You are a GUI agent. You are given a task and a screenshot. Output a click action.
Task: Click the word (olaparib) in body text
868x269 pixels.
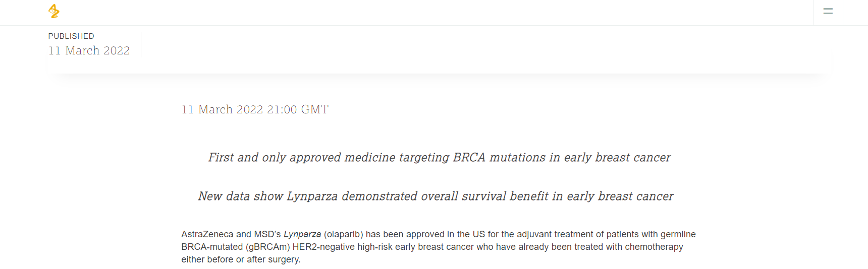coord(344,234)
